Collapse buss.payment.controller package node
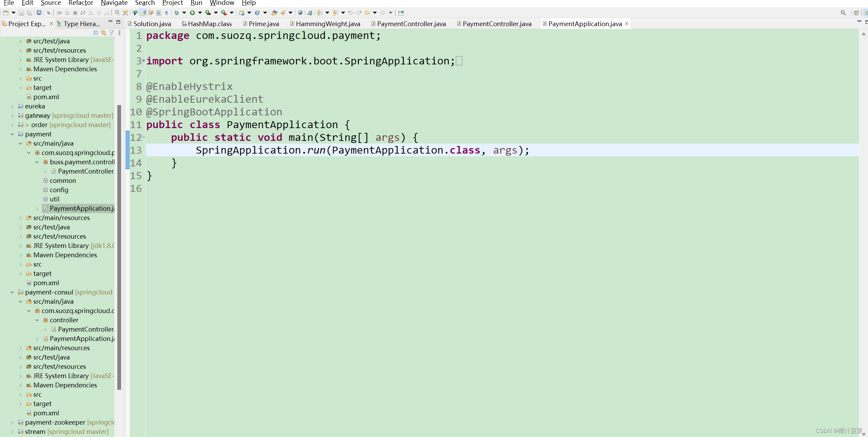Viewport: 868px width, 437px height. click(x=37, y=162)
